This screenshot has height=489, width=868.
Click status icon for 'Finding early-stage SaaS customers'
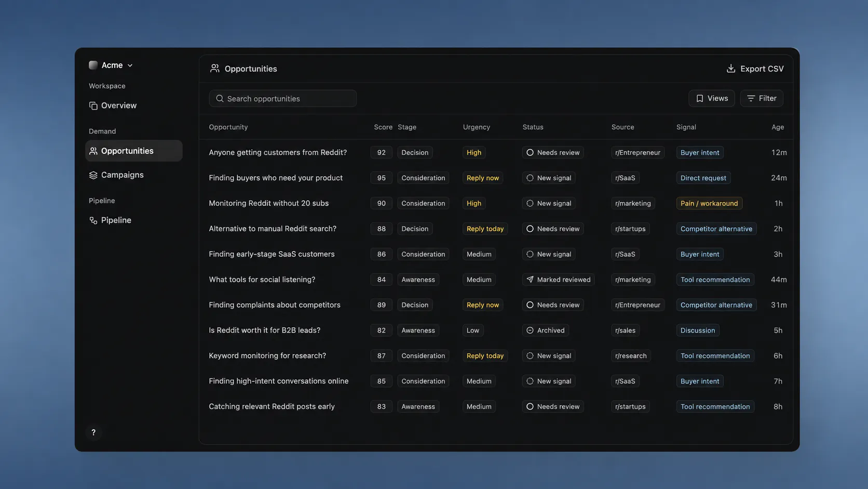530,255
